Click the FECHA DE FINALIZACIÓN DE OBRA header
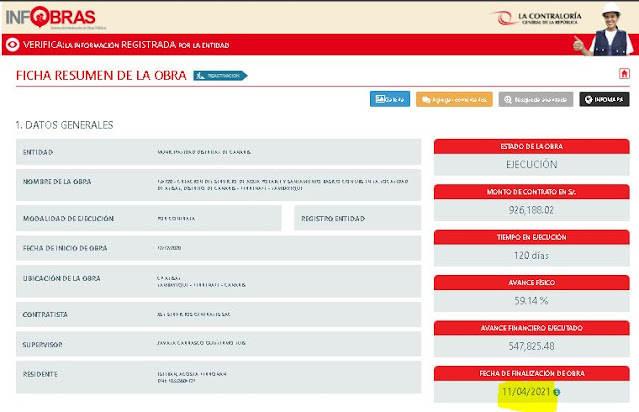The height and width of the screenshot is (412, 639). click(x=531, y=373)
